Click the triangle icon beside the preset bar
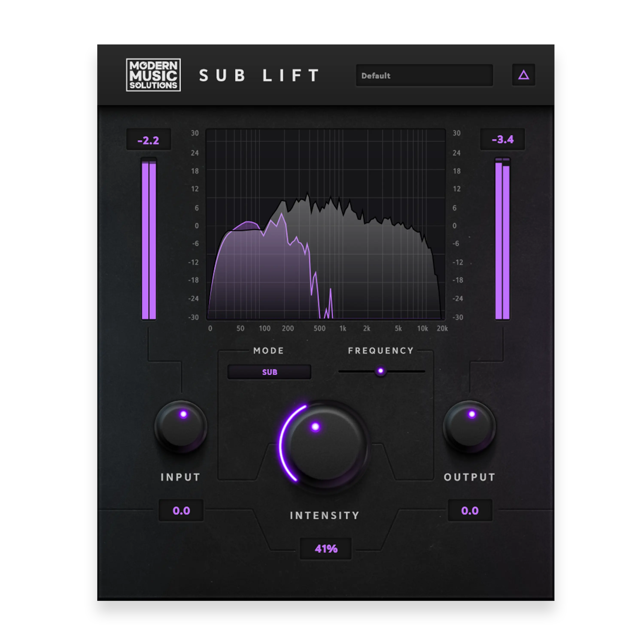 524,75
